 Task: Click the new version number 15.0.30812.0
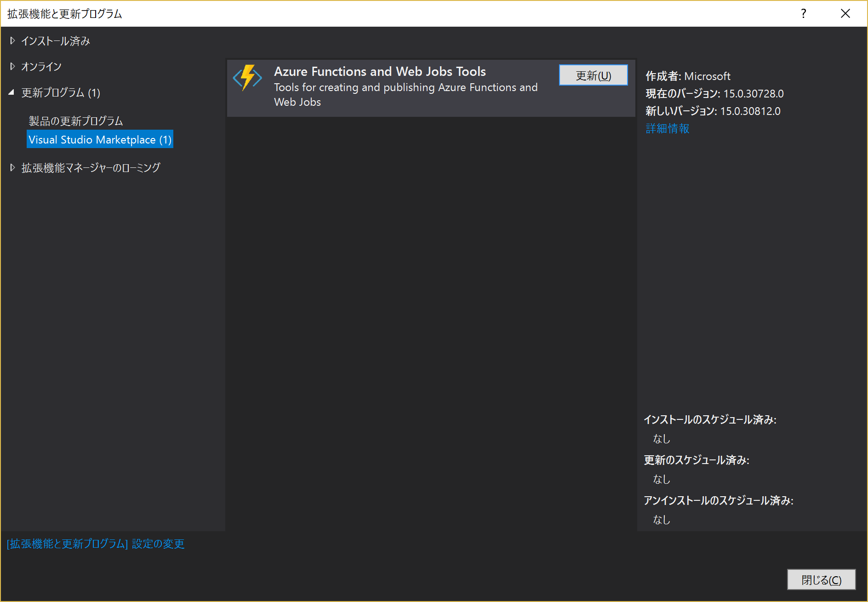[x=750, y=111]
